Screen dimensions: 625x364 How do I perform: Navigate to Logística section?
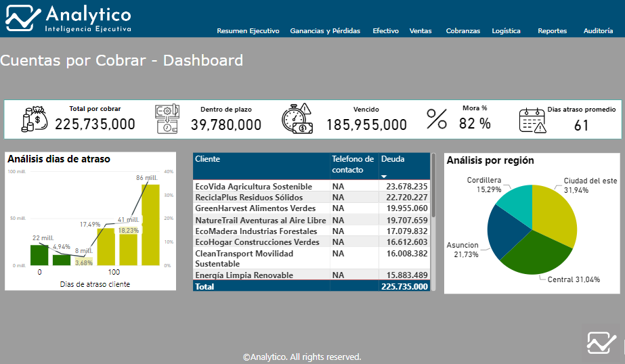[x=506, y=30]
